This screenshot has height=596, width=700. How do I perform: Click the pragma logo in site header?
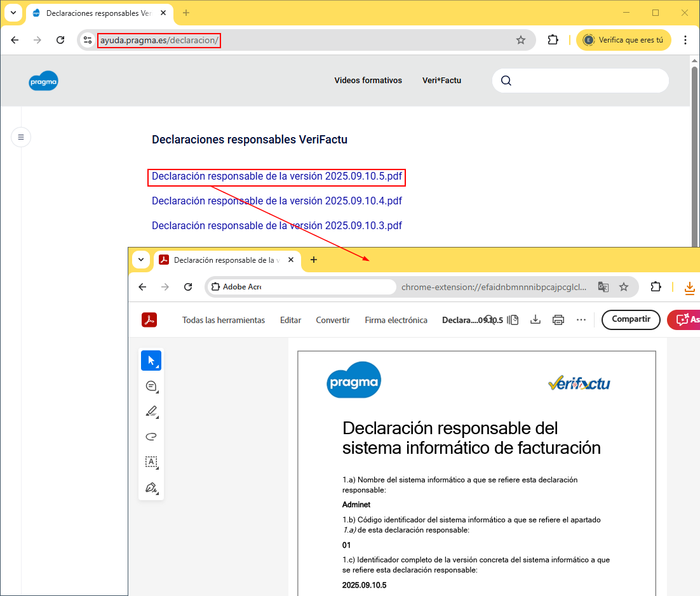[x=43, y=81]
